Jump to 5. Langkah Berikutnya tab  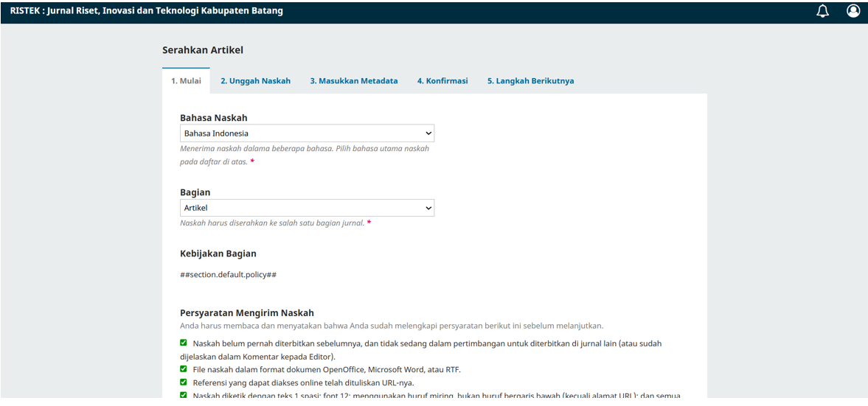click(530, 81)
